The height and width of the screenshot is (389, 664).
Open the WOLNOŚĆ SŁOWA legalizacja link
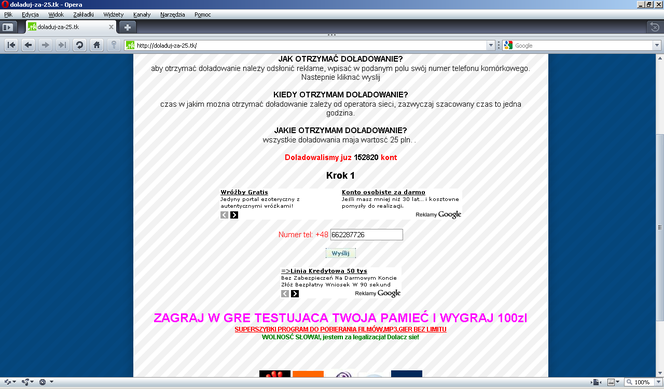340,337
